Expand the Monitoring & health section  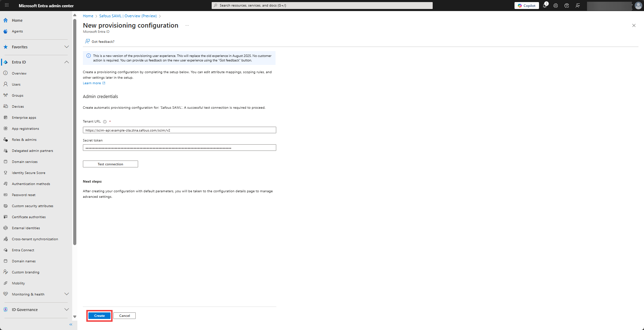coord(67,294)
